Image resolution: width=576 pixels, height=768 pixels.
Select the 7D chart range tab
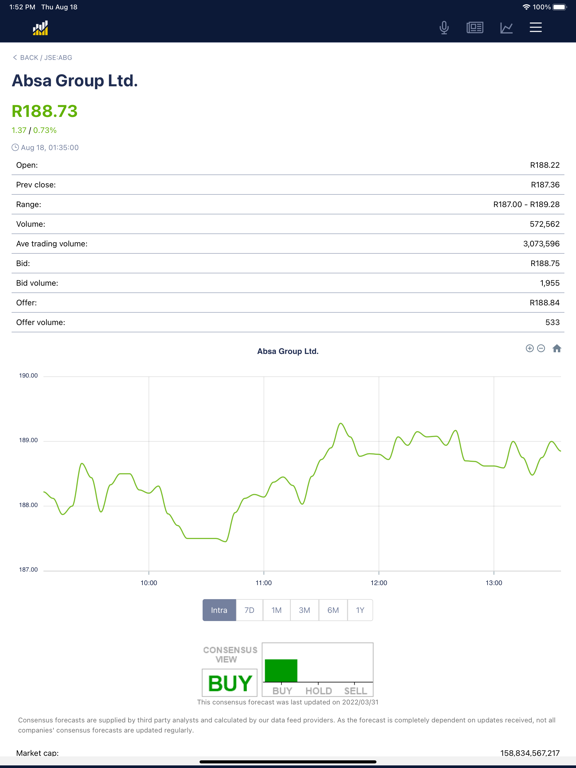249,610
